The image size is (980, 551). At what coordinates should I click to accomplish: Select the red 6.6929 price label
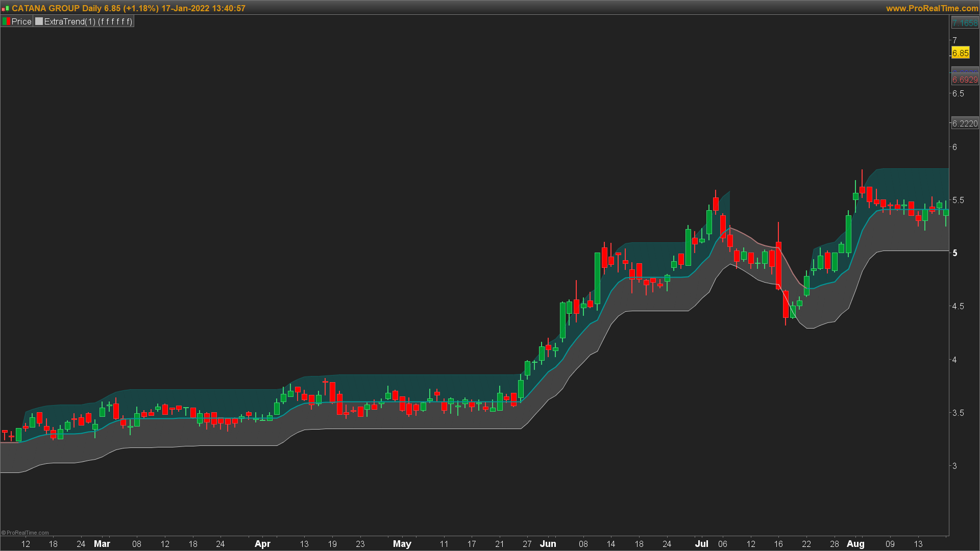(x=965, y=80)
